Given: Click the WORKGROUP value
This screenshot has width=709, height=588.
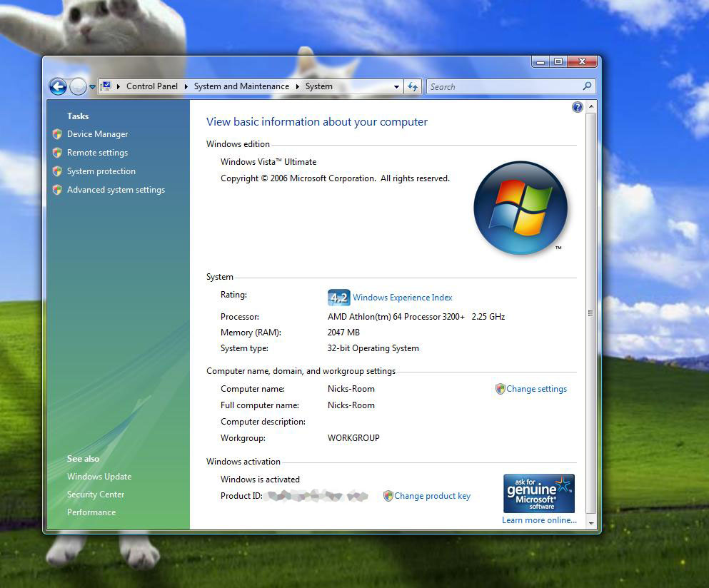Looking at the screenshot, I should point(353,438).
